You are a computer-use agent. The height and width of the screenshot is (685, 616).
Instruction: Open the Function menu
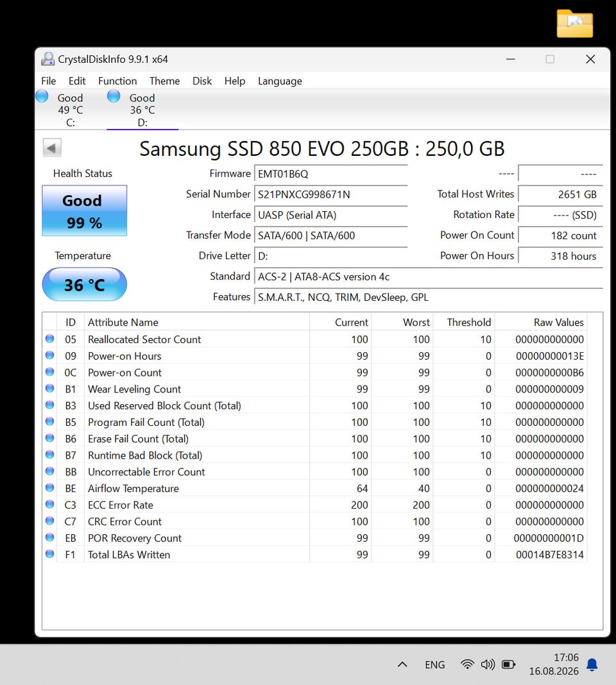pos(117,81)
